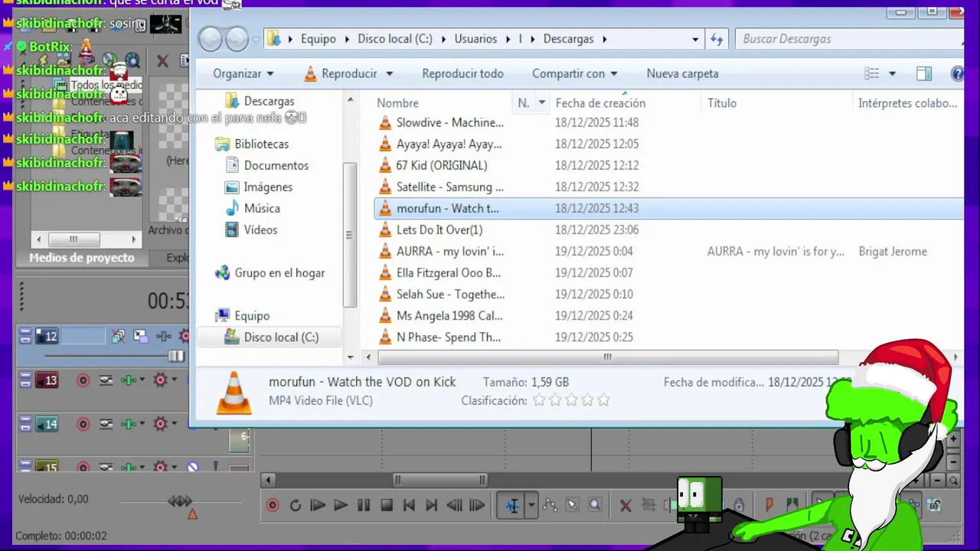Screen dimensions: 980x551
Task: Click the red X Delete icon in Vegas toolbar
Action: coord(626,505)
